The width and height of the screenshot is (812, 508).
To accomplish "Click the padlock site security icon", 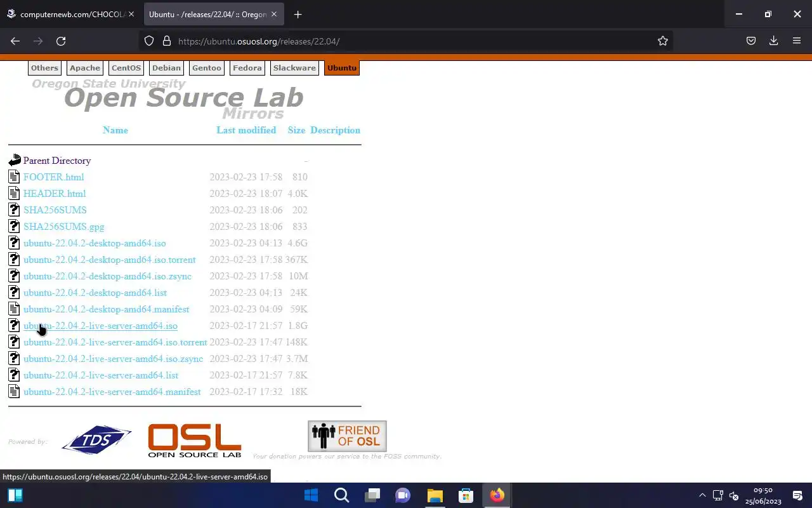I will (167, 41).
